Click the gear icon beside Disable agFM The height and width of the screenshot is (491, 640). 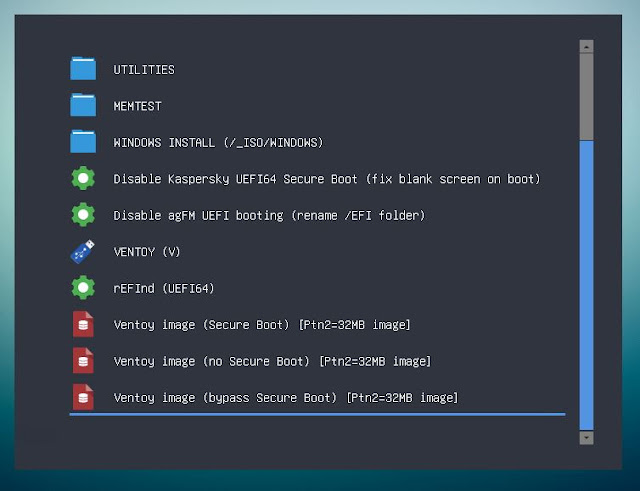pos(83,214)
